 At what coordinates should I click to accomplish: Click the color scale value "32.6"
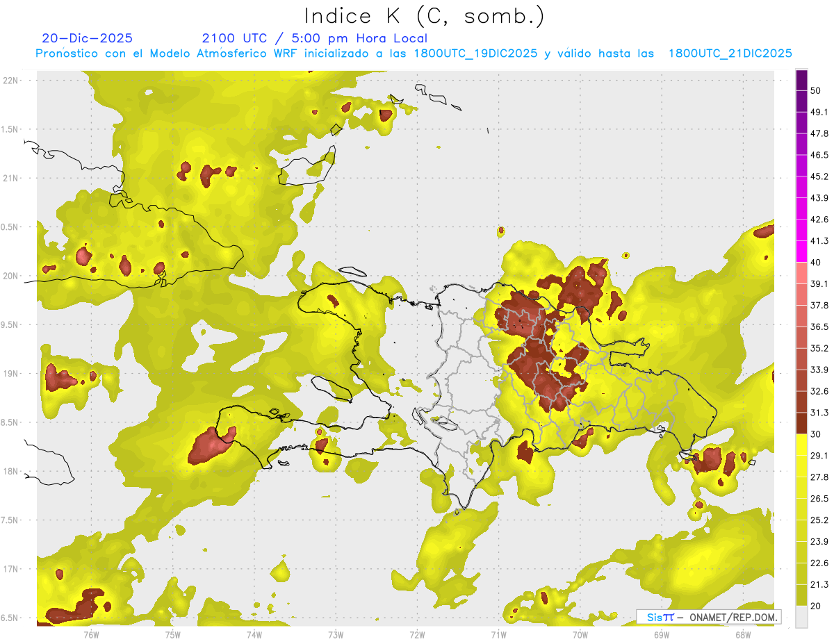point(819,391)
